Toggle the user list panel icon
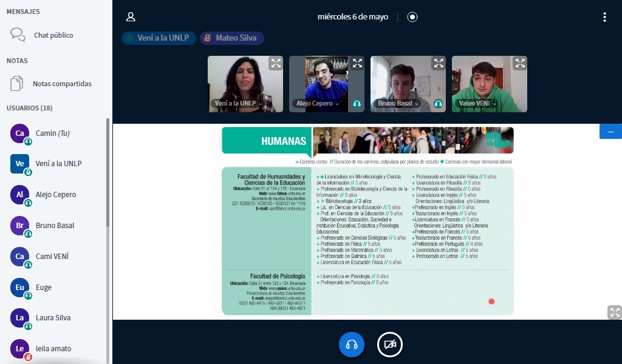Viewport: 622px width, 364px height. point(131,17)
